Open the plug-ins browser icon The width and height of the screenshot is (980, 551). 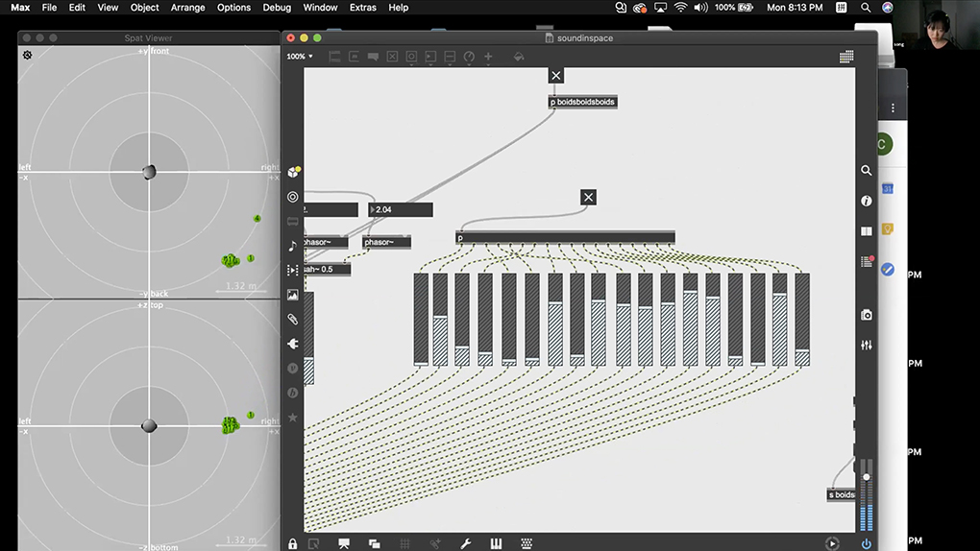293,344
